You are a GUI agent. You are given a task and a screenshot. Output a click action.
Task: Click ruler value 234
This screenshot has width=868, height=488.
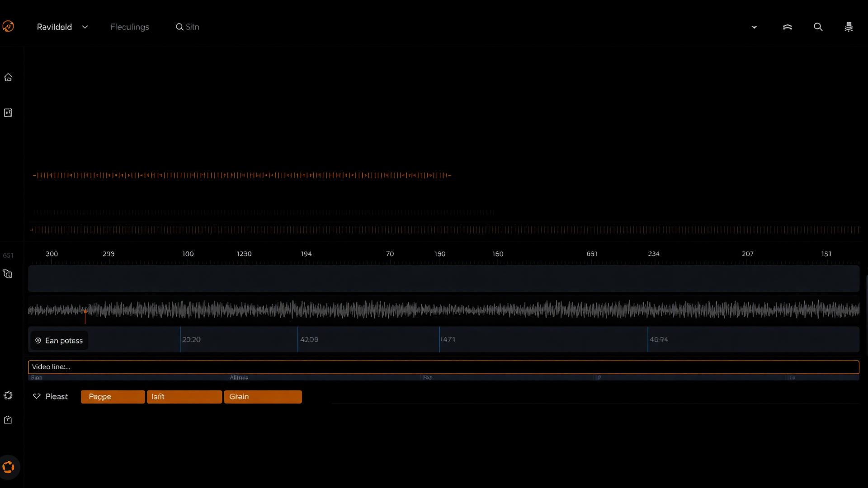[654, 254]
